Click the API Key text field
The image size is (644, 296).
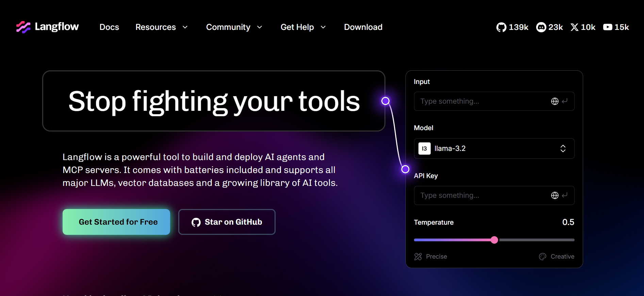point(494,195)
